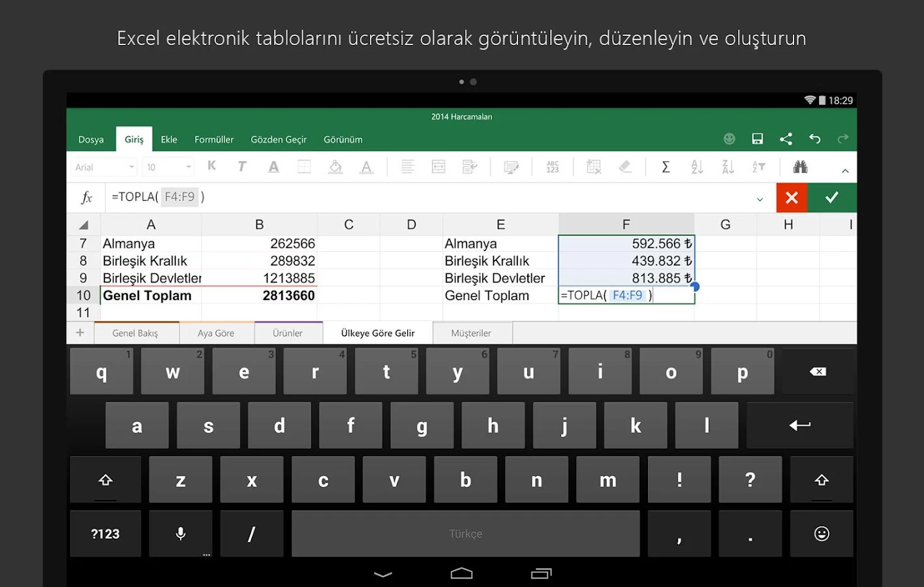Image resolution: width=924 pixels, height=587 pixels.
Task: Click the Save icon in the title bar
Action: 757,138
